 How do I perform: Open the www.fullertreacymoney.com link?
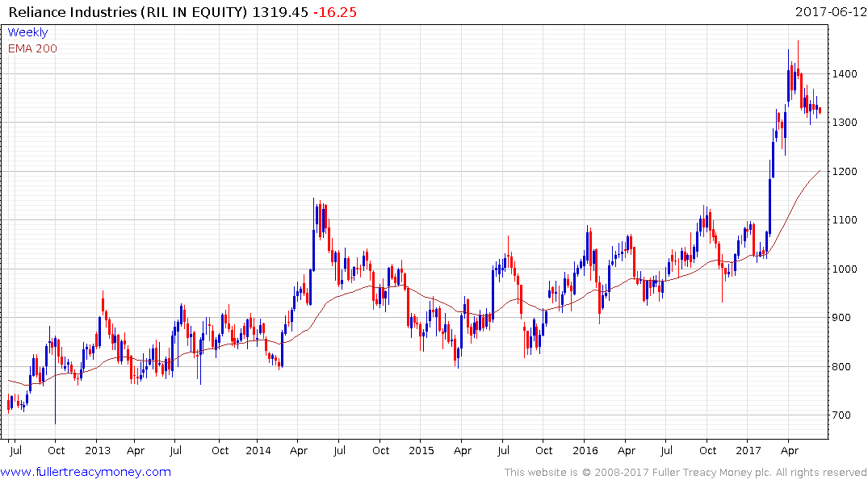point(86,472)
